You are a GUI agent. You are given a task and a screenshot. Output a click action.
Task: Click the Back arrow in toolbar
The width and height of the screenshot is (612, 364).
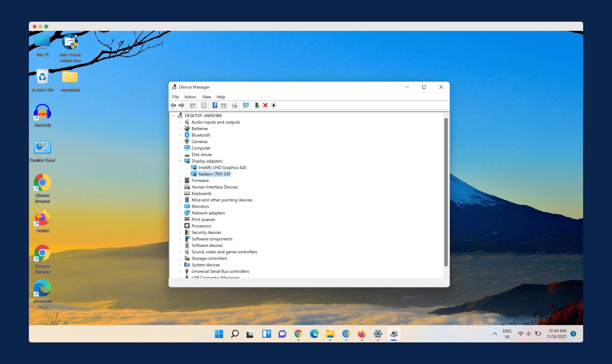pos(173,106)
